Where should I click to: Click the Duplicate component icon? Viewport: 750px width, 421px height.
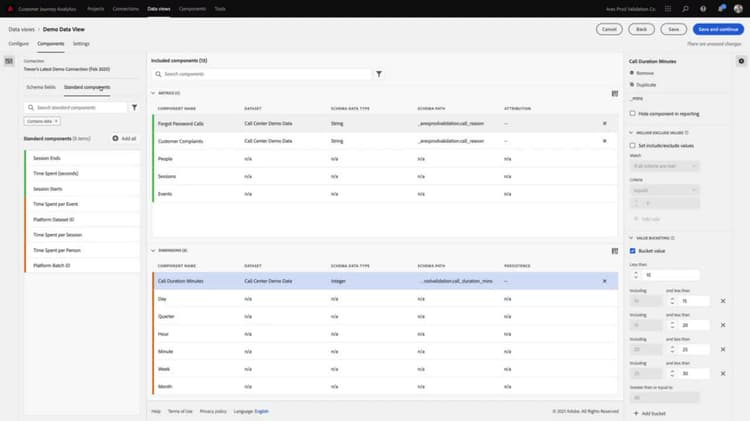[632, 85]
